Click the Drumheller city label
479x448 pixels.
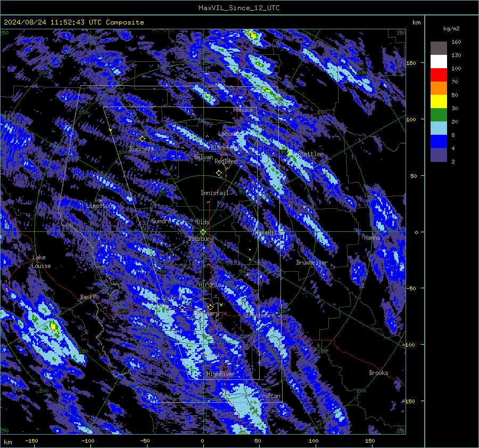tap(312, 263)
